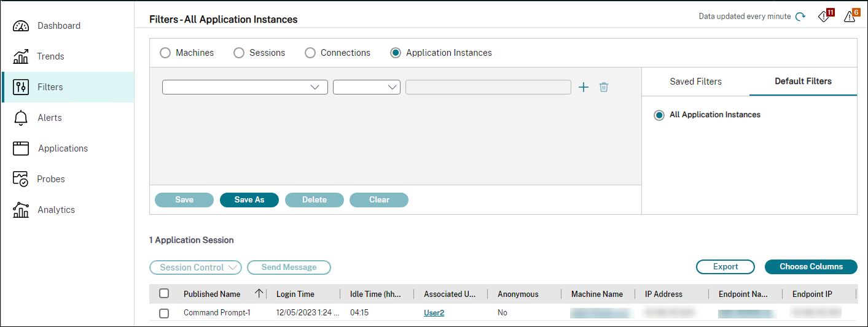Check the Command Prompt-1 row checkbox
The width and height of the screenshot is (868, 327).
tap(164, 313)
